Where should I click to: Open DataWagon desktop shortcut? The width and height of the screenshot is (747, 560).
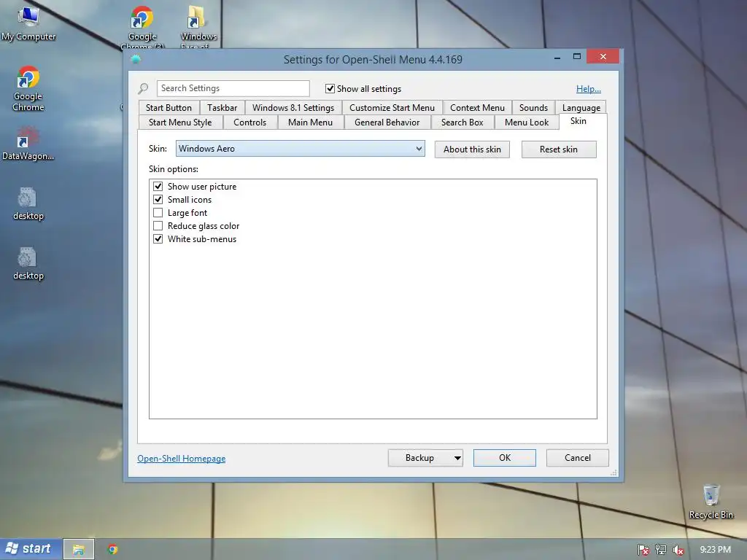[28, 143]
